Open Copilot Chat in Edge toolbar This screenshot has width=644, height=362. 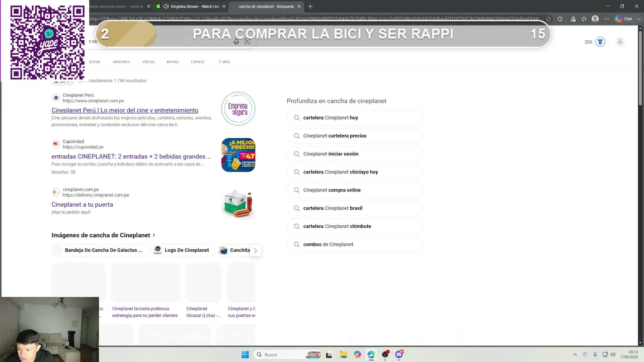pyautogui.click(x=623, y=19)
